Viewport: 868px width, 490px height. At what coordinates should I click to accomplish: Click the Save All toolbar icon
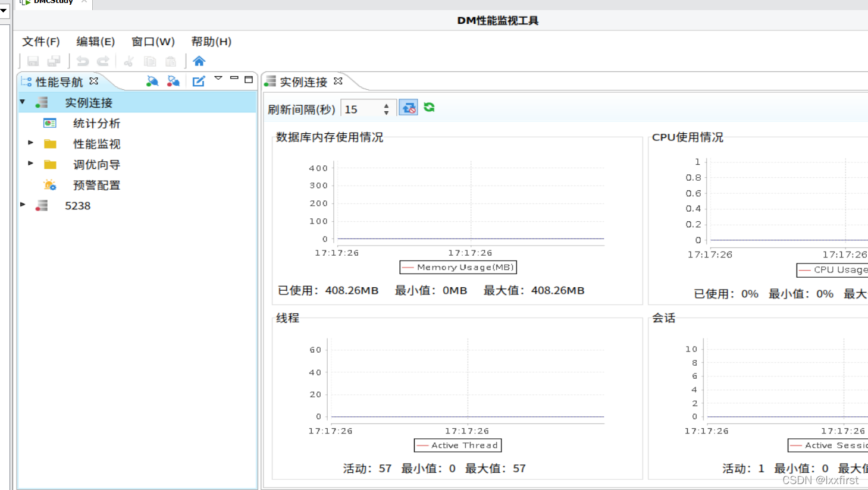(54, 61)
